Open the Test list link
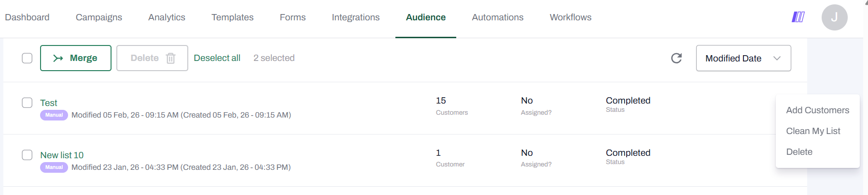The image size is (868, 195). click(x=49, y=103)
